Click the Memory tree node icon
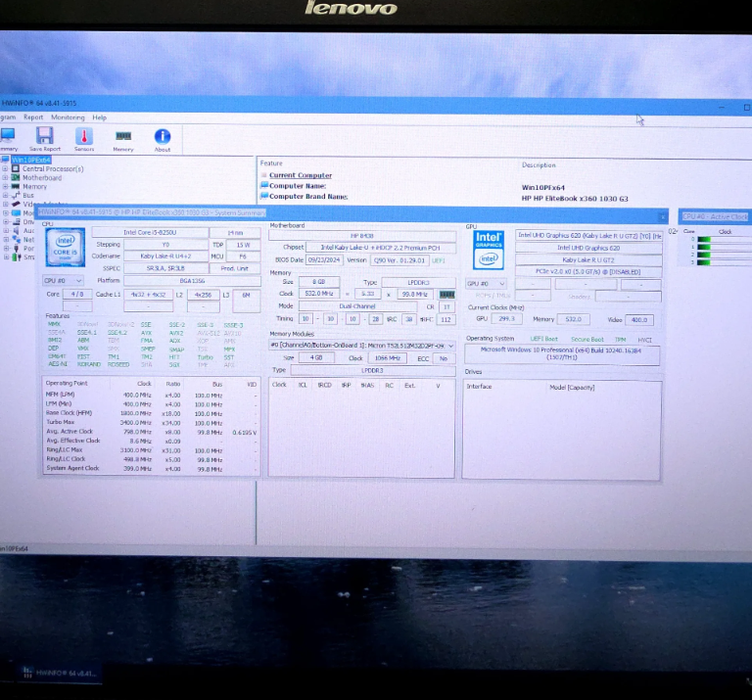Viewport: 752px width, 700px height. tap(16, 186)
